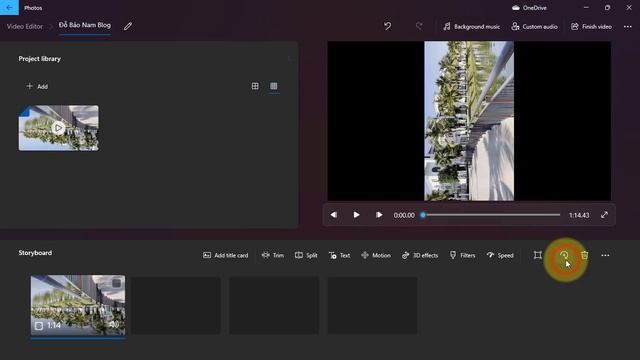Add title card to storyboard
The image size is (640, 360).
pos(225,256)
